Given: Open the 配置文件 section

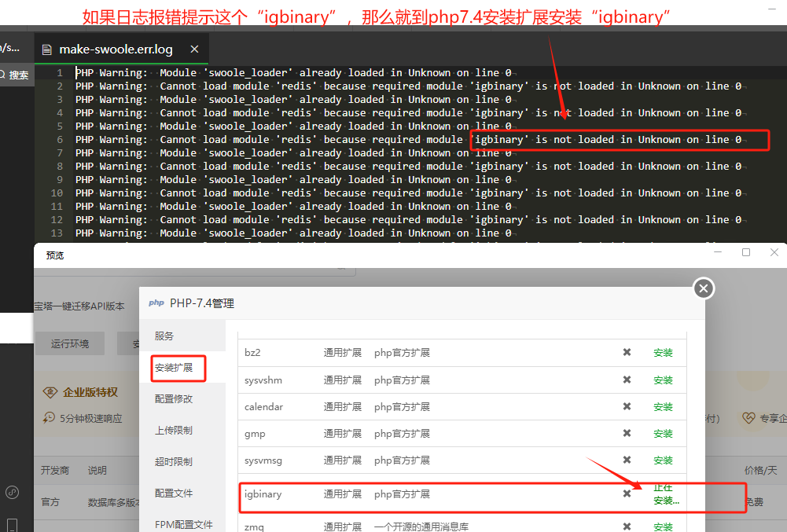Looking at the screenshot, I should tap(174, 493).
